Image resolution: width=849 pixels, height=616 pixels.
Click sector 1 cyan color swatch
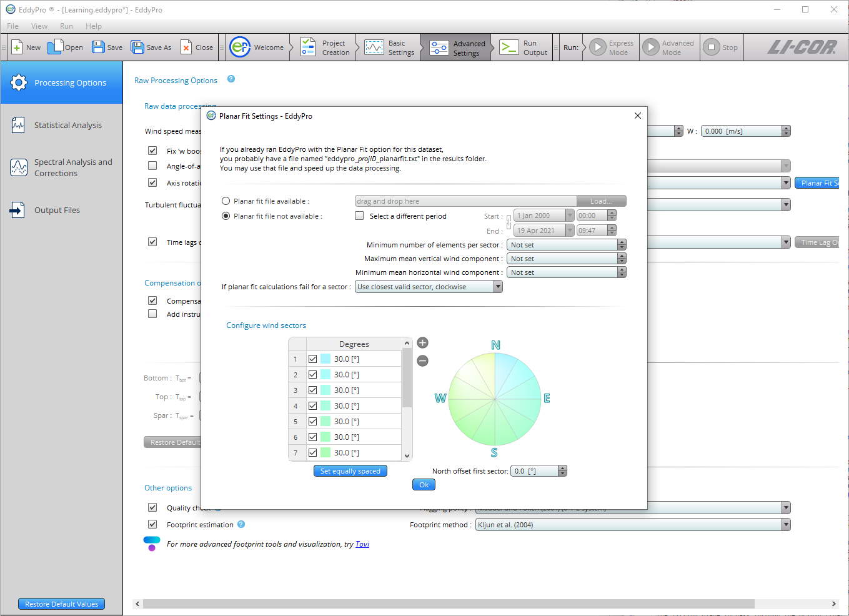coord(325,359)
